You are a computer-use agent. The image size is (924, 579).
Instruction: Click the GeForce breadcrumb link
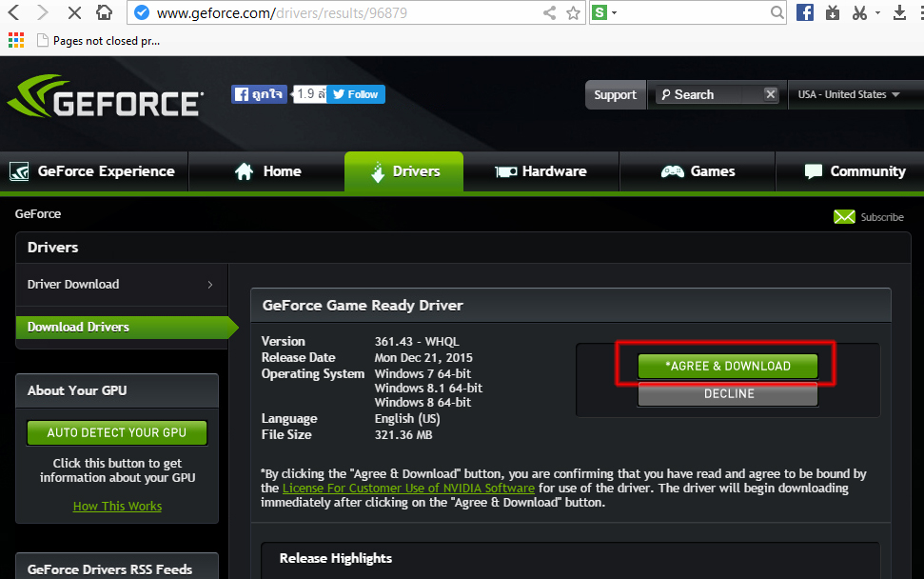(38, 214)
